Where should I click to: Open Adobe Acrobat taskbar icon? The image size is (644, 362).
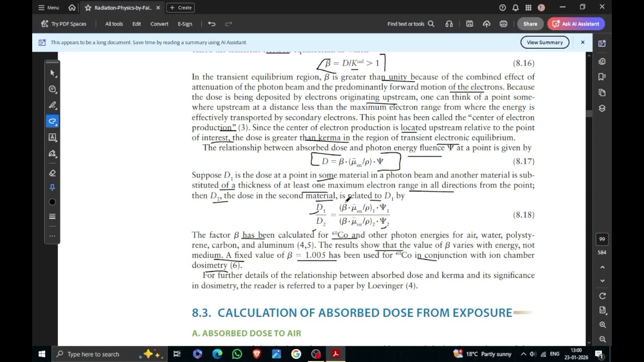click(336, 354)
